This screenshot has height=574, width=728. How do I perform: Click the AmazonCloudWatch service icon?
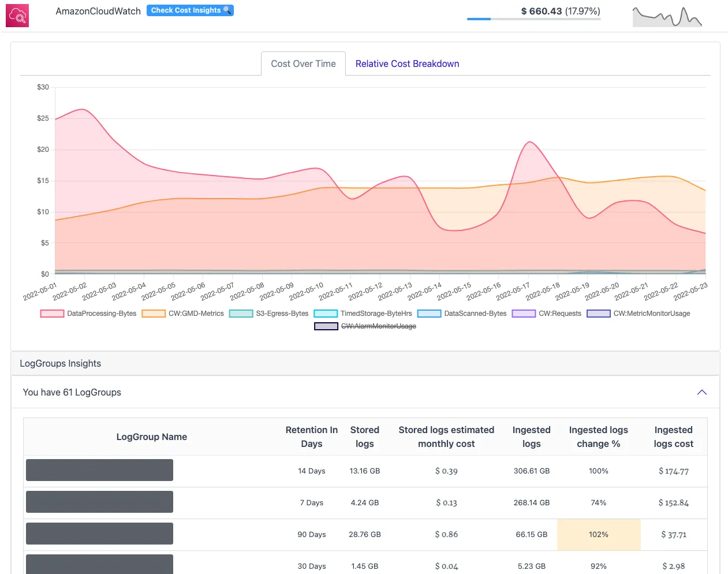coord(17,16)
